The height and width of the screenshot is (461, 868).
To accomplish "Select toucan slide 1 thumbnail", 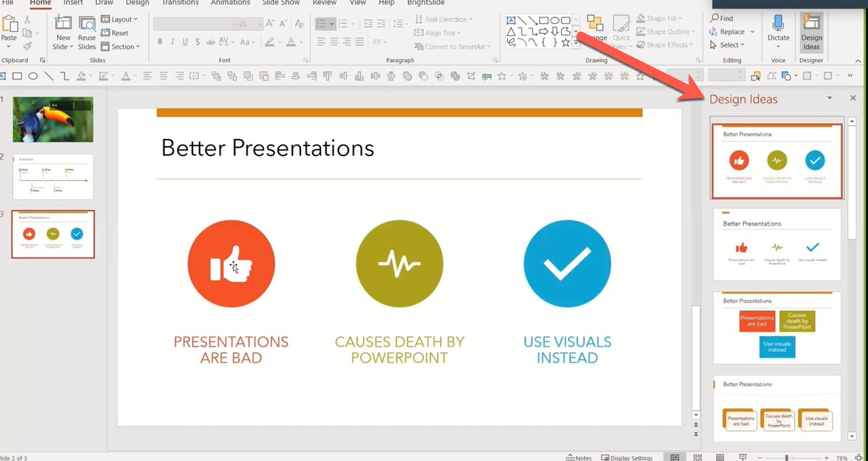I will click(x=53, y=119).
